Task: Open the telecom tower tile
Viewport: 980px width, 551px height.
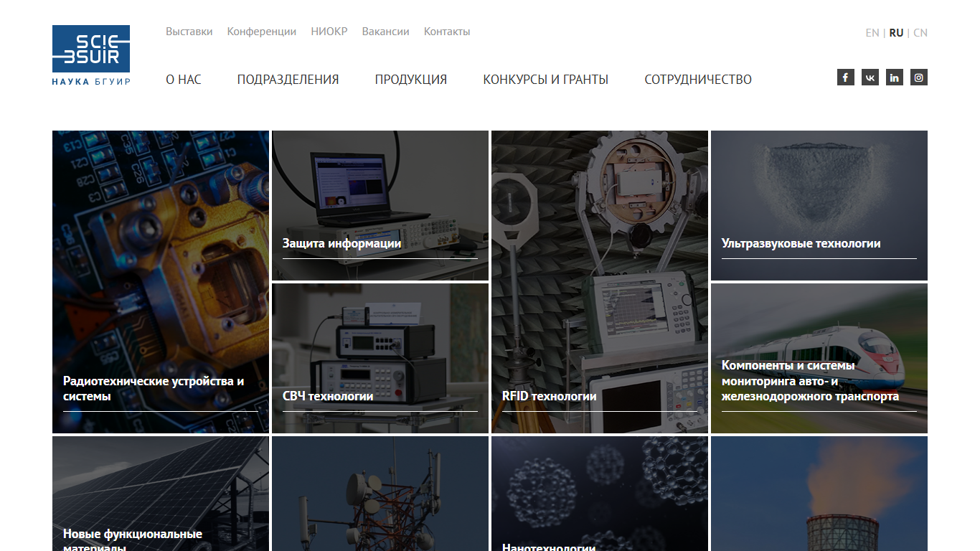Action: click(x=380, y=494)
